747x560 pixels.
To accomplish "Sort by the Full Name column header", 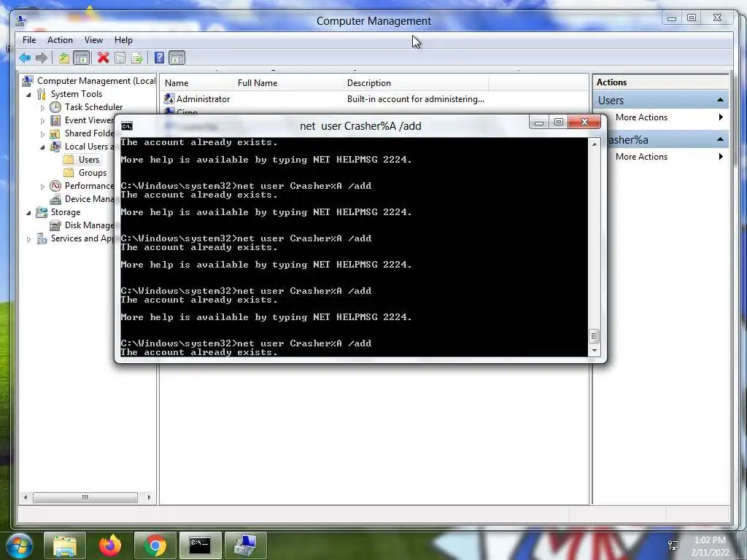I will point(287,83).
